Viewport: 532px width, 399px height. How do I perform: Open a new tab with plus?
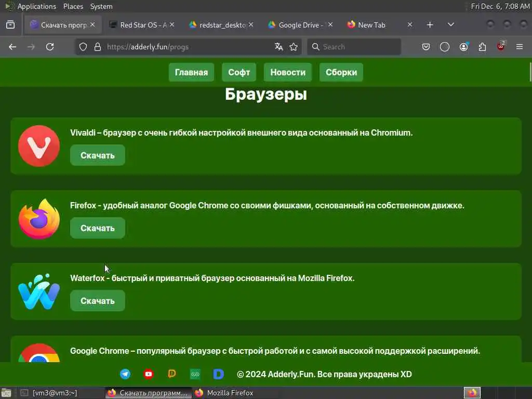(x=430, y=25)
